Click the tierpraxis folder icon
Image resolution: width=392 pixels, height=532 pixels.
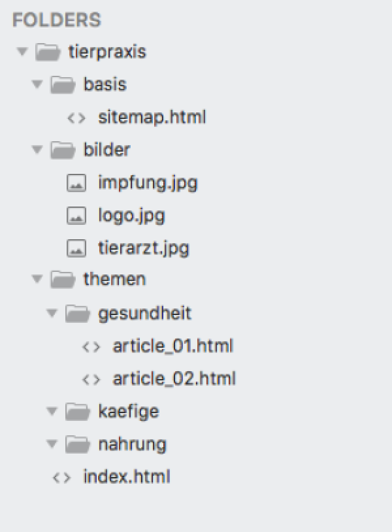click(x=46, y=52)
